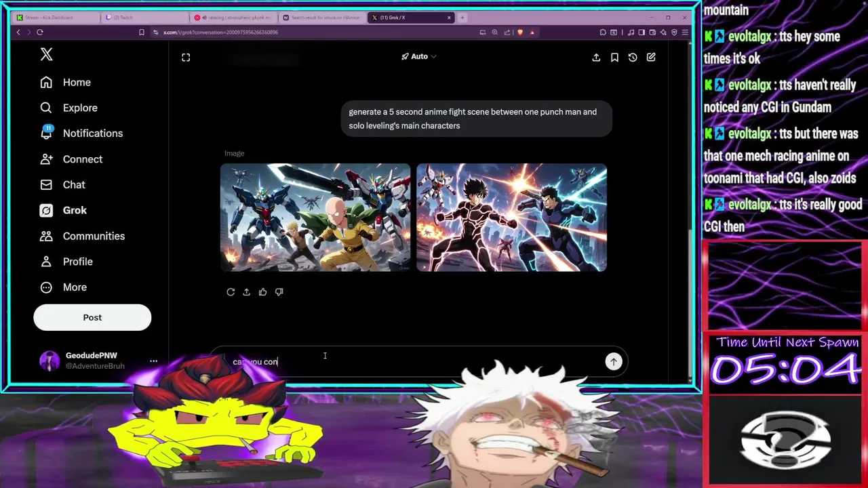Image resolution: width=868 pixels, height=488 pixels.
Task: Switch to Stream - Kick Dashboard tab
Action: pos(56,18)
